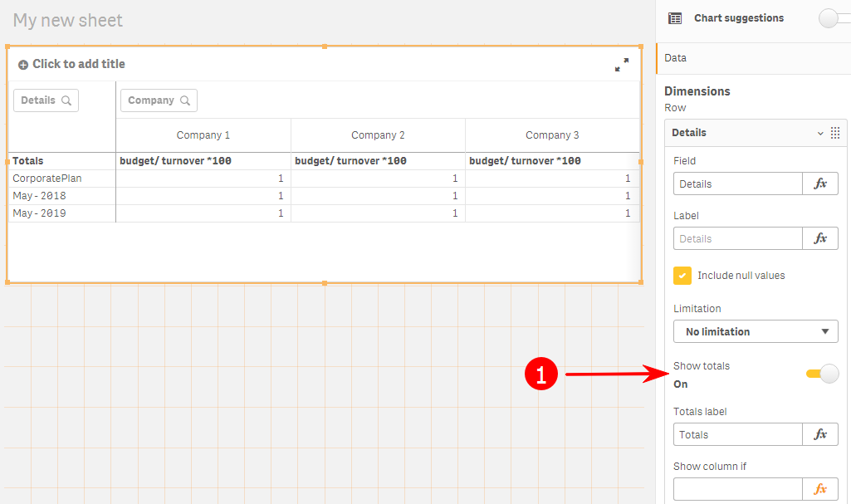
Task: Click the fullscreen expand arrows icon
Action: [621, 65]
